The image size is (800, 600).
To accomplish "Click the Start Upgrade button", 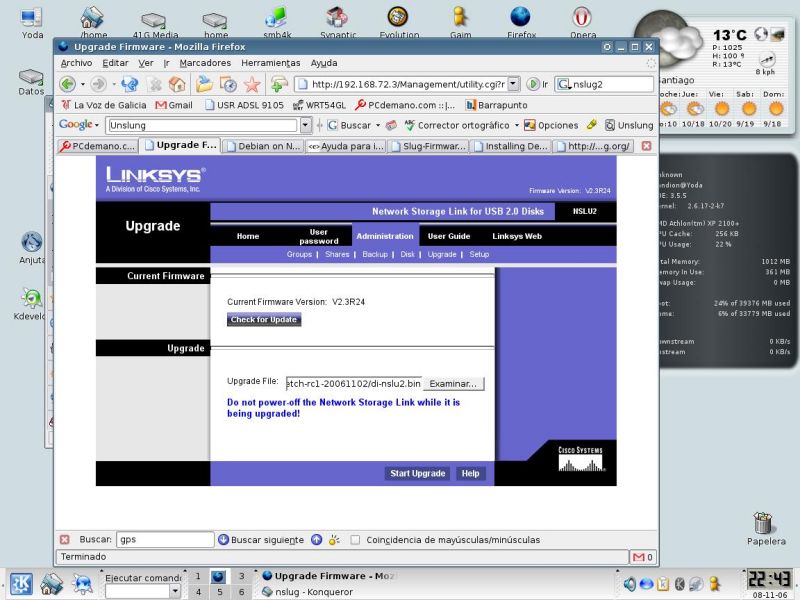I will click(417, 473).
